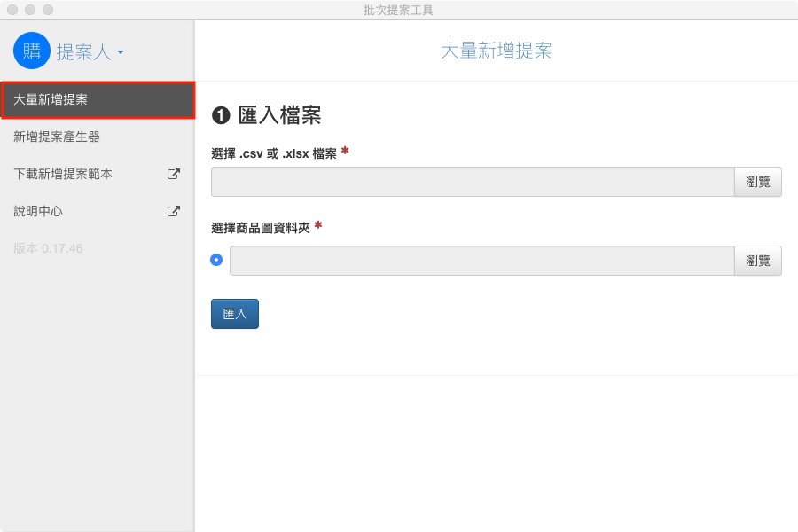Select 大量新增提案 in sidebar
Viewport: 798px width, 532px height.
pyautogui.click(x=98, y=100)
